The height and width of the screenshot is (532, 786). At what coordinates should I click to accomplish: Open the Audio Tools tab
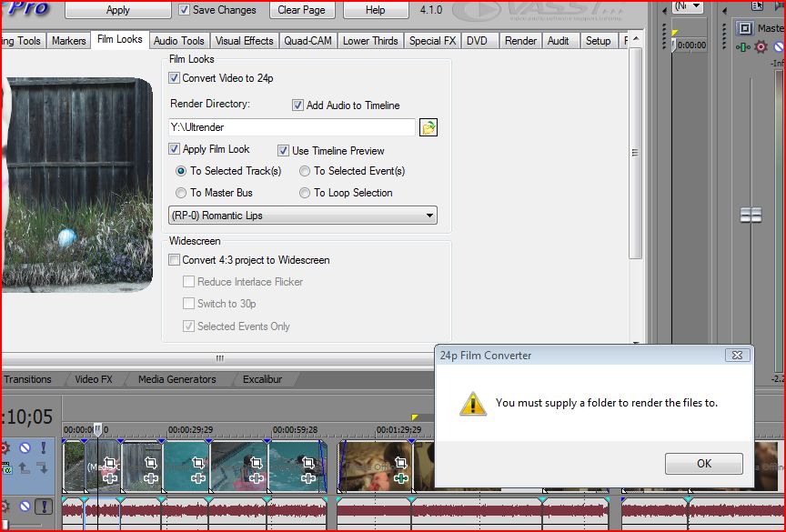click(179, 41)
